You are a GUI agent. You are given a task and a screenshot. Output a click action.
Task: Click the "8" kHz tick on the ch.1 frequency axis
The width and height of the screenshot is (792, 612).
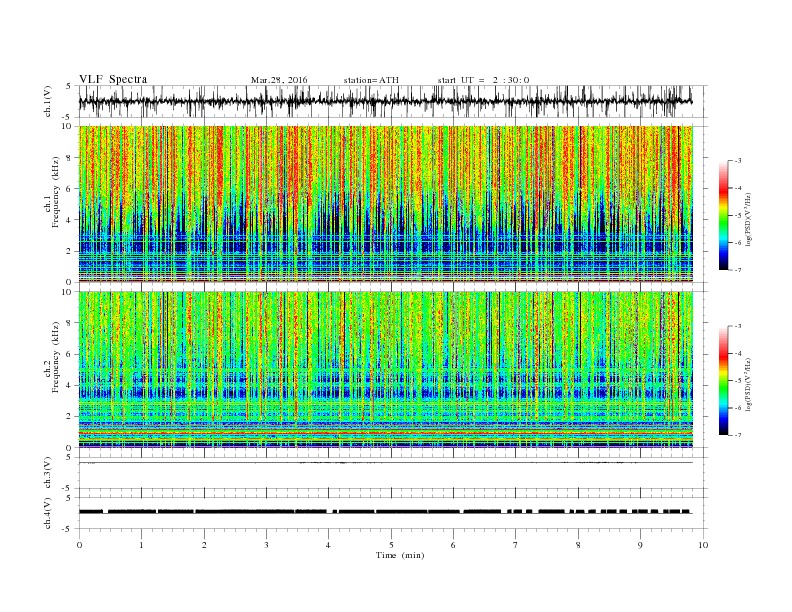point(70,158)
